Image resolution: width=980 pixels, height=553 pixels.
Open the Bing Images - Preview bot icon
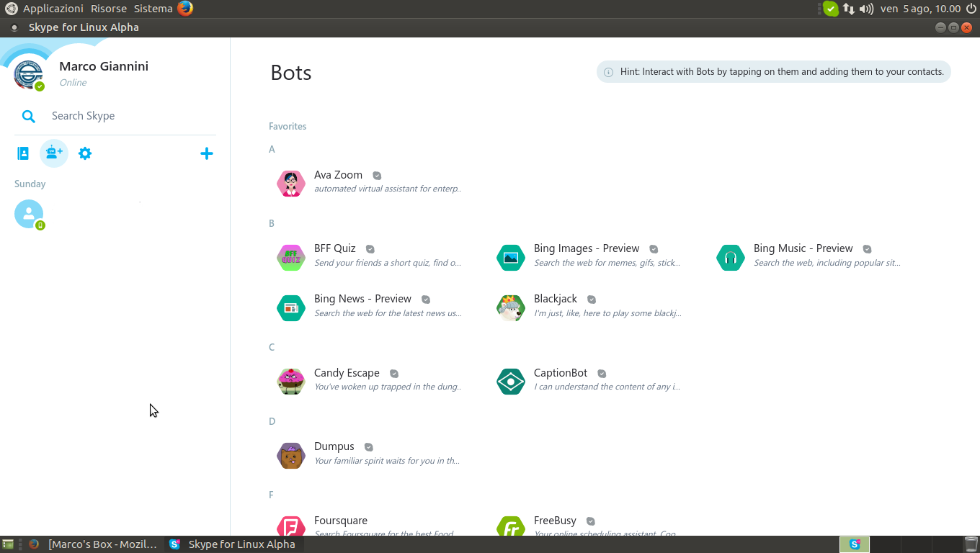[511, 258]
